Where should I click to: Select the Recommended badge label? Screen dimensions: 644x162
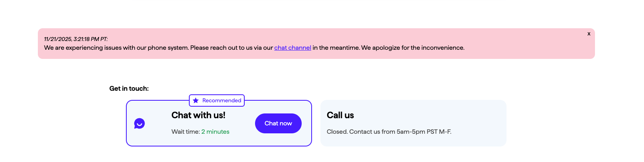[x=222, y=101]
